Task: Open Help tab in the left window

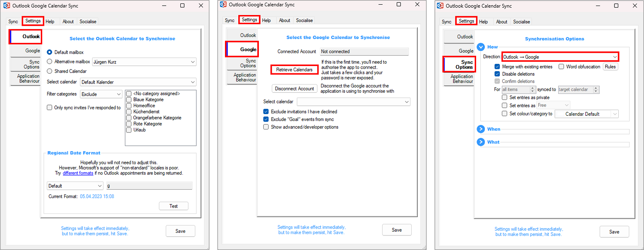Action: pyautogui.click(x=50, y=21)
